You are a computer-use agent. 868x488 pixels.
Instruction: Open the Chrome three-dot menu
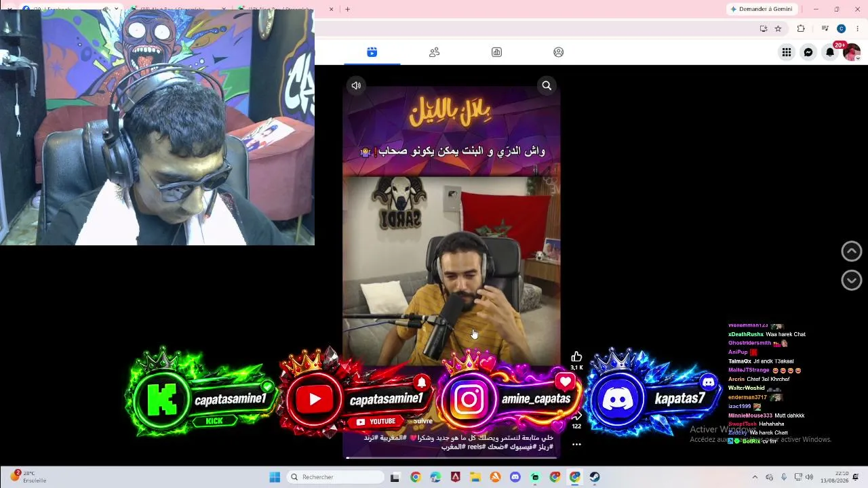[857, 28]
